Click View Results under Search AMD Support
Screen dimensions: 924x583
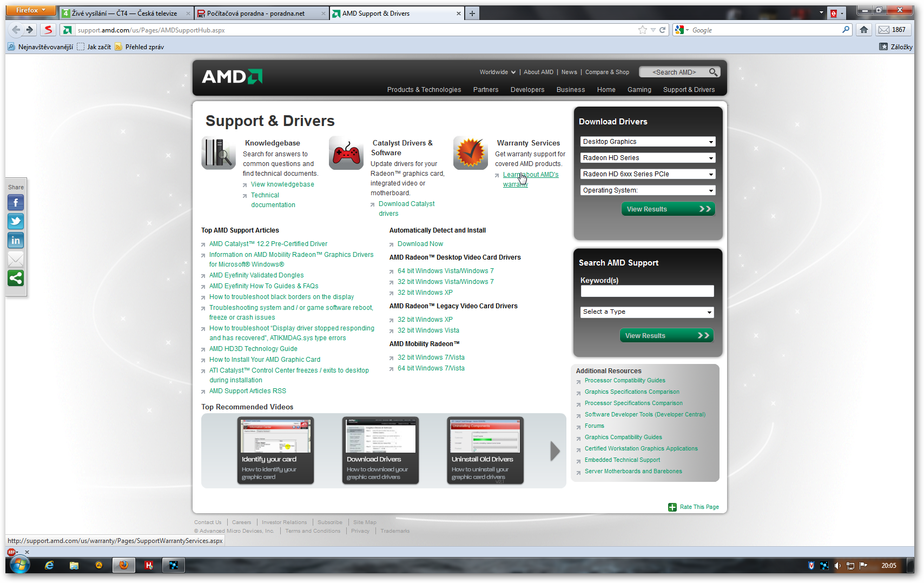point(666,336)
